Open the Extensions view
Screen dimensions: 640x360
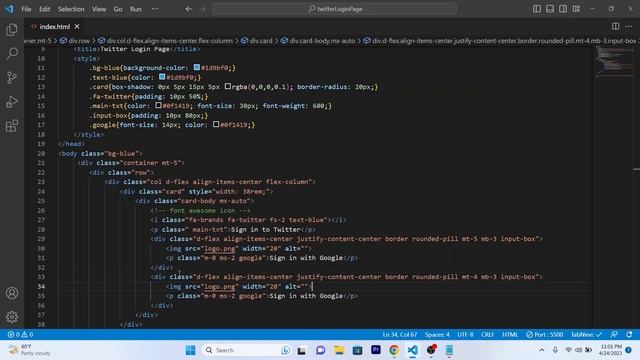tap(12, 126)
